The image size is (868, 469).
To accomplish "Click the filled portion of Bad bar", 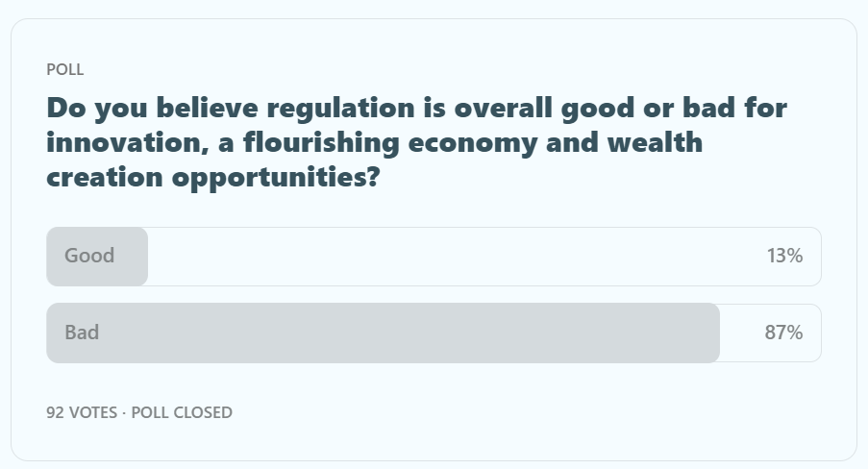I will tap(384, 333).
